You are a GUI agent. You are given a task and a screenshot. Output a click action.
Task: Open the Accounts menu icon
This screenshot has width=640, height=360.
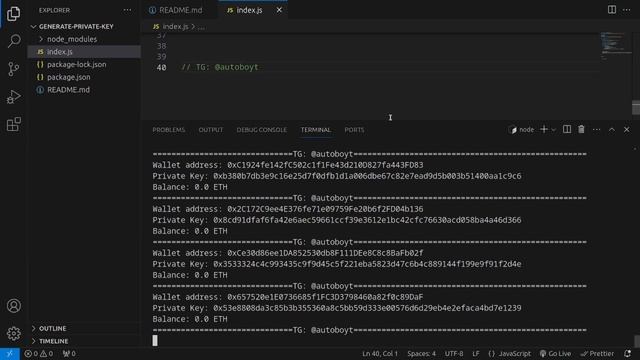[13, 306]
